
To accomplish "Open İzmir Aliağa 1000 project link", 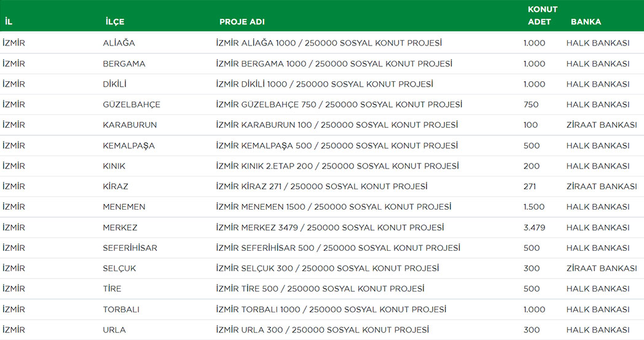I will 329,43.
